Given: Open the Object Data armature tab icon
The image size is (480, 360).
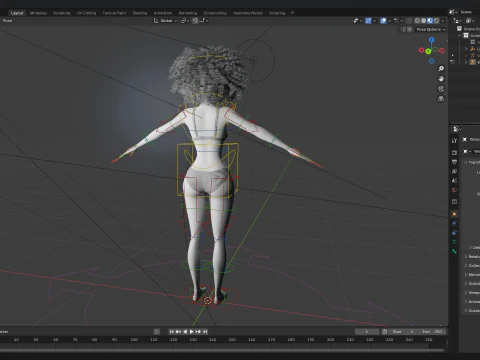Looking at the screenshot, I should [454, 242].
